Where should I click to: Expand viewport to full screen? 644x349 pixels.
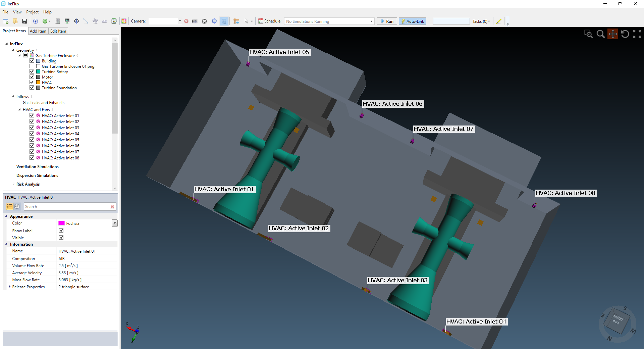pos(637,34)
